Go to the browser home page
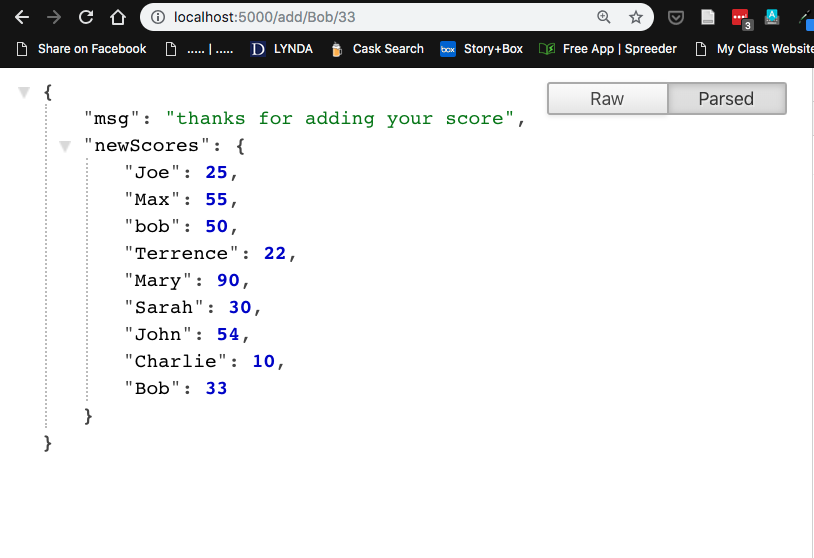This screenshot has width=814, height=558. pos(118,17)
